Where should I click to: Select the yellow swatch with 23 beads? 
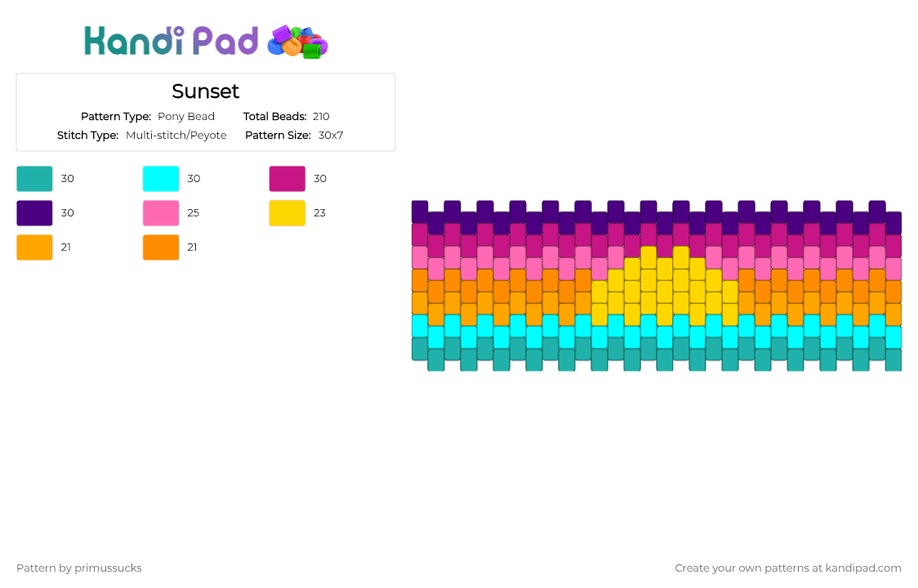point(287,213)
